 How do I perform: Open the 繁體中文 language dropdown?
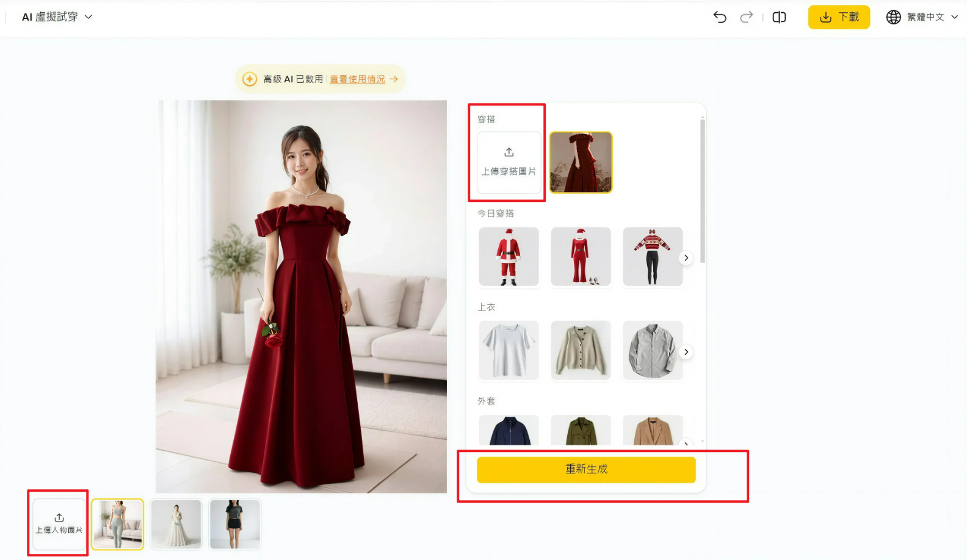[x=922, y=17]
